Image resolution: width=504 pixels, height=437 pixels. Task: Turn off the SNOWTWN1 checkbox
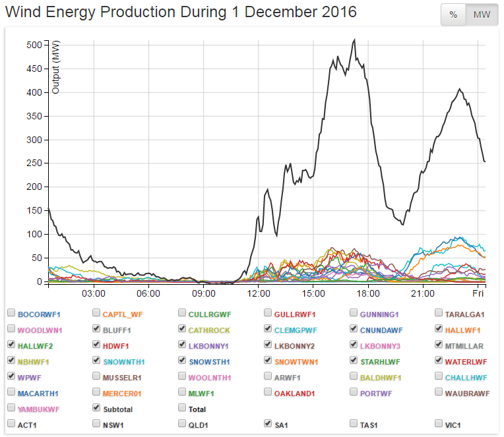268,361
